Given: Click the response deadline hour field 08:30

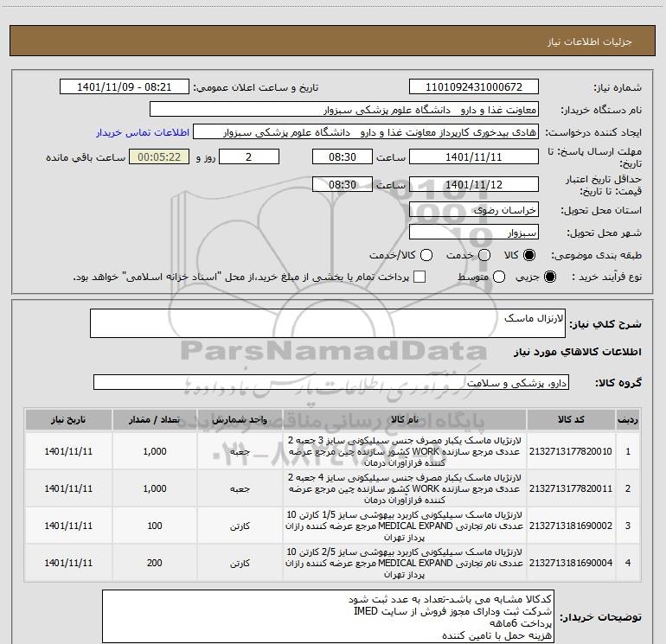Looking at the screenshot, I should tap(343, 156).
